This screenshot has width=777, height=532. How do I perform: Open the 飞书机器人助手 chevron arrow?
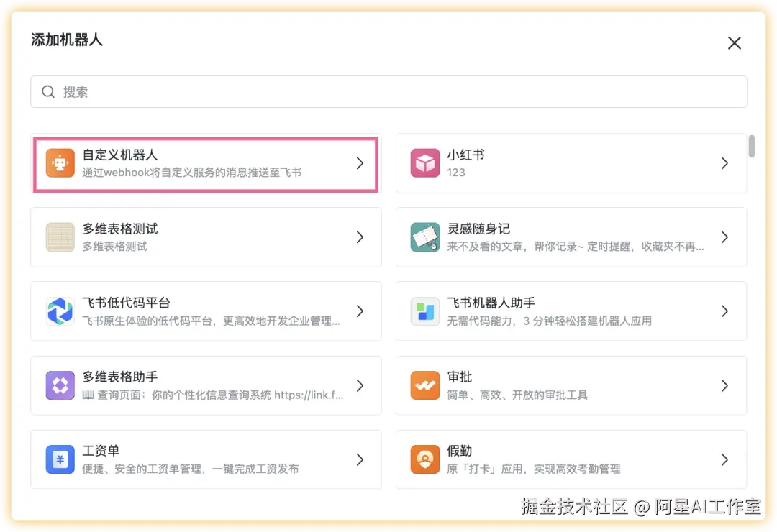(x=724, y=311)
